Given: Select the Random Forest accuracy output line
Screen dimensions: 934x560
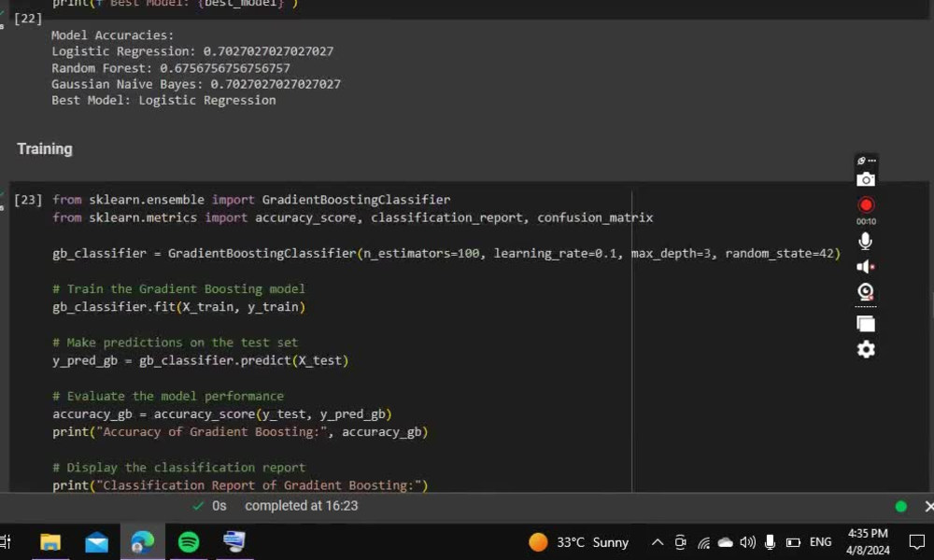Looking at the screenshot, I should (170, 68).
